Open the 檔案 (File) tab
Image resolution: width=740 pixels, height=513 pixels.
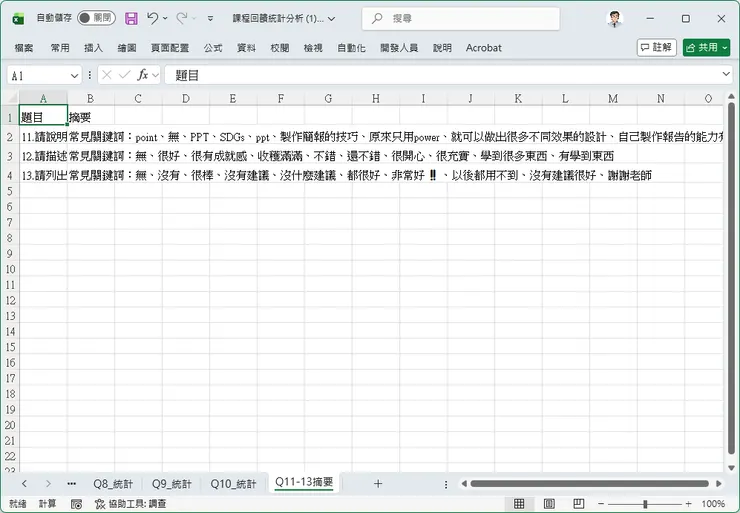(x=24, y=48)
